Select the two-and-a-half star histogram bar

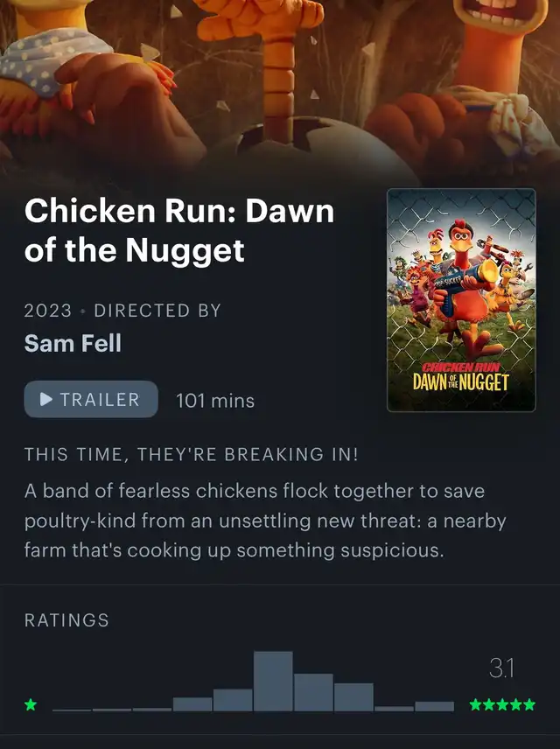[x=233, y=700]
